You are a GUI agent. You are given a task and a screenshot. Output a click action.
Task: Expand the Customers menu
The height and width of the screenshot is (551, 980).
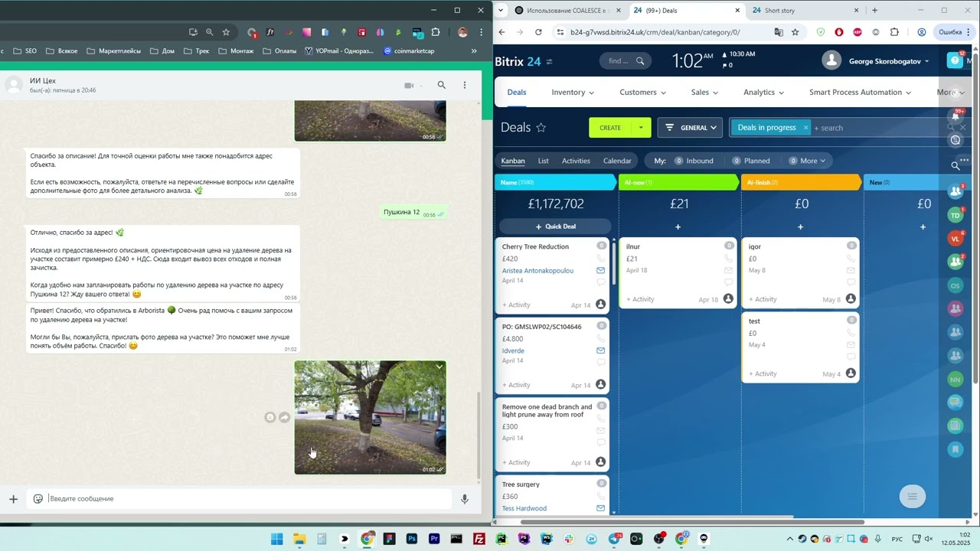[642, 93]
